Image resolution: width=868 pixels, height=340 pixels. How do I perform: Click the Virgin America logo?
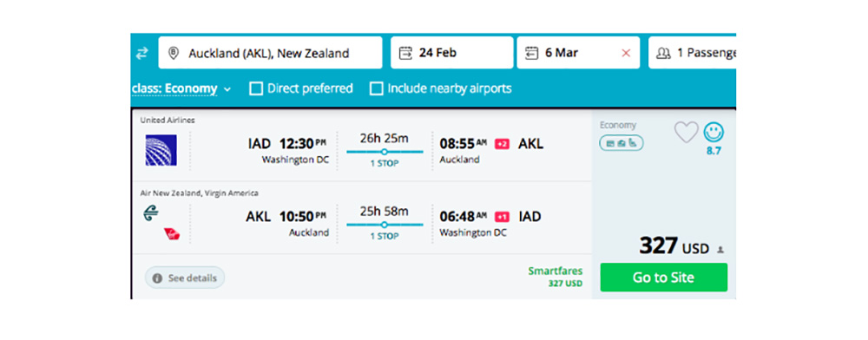[x=172, y=234]
